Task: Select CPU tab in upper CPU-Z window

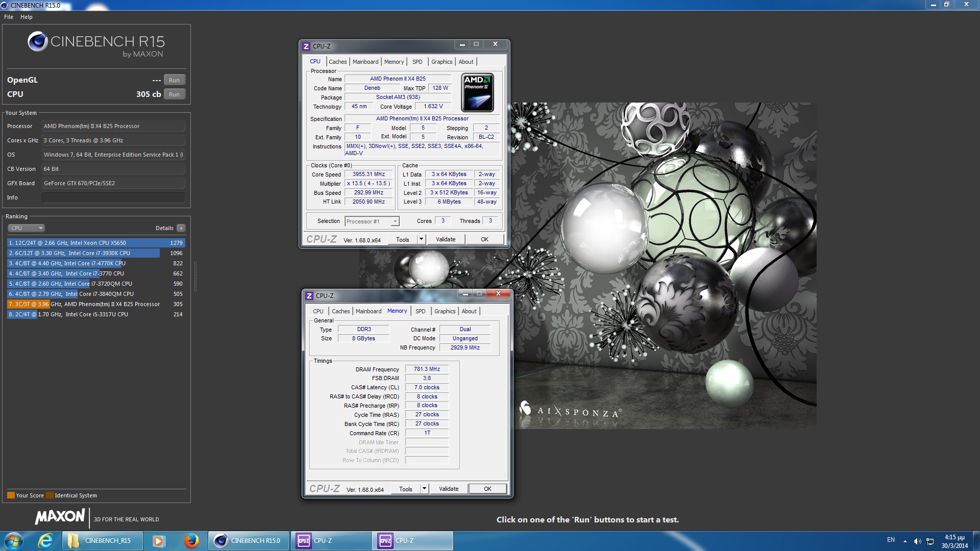Action: (315, 61)
